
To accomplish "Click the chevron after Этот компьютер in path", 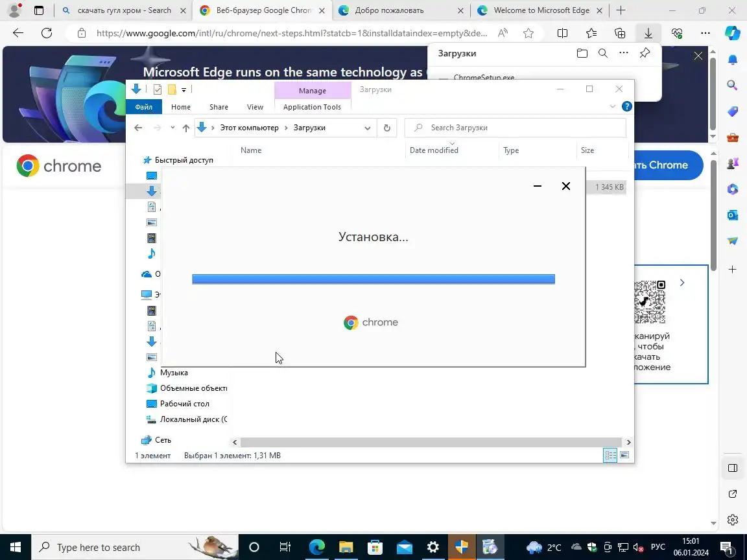I will click(x=287, y=128).
